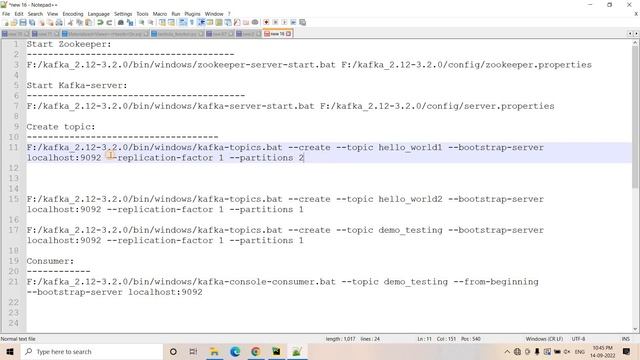Image resolution: width=640 pixels, height=360 pixels.
Task: Toggle indent guide display
Action: [201, 22]
